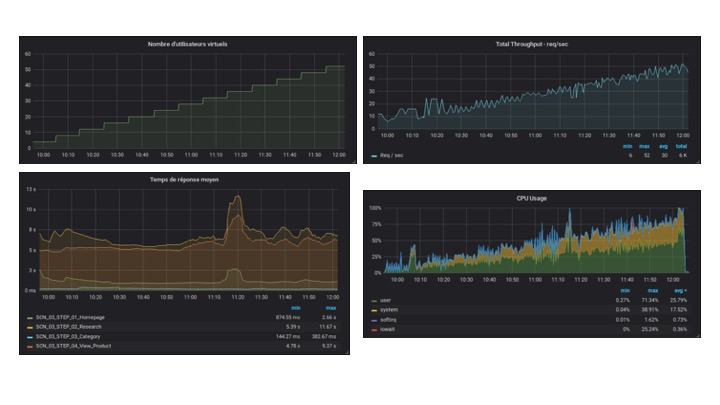
Task: Sort CPU Usage legend by avg column
Action: pos(681,291)
